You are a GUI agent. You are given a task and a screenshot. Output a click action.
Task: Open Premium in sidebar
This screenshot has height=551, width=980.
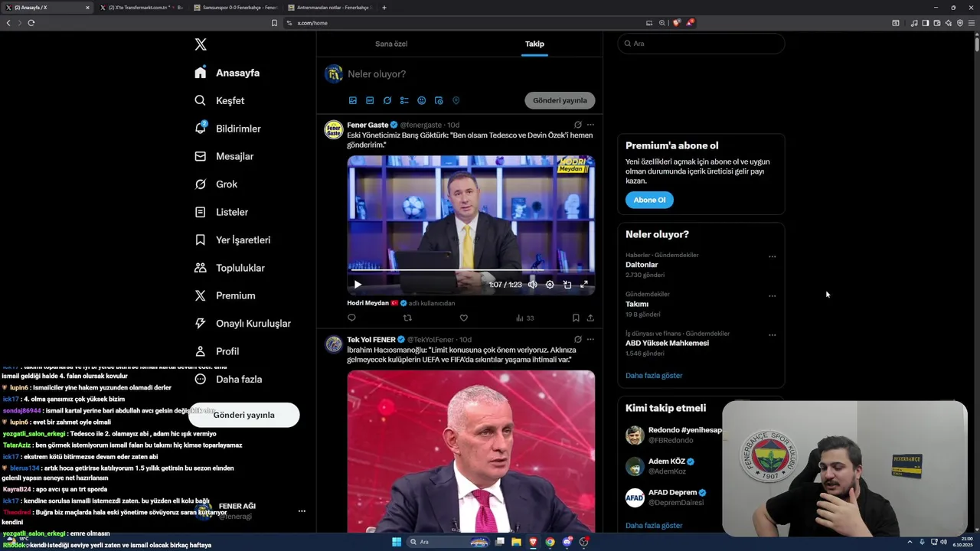225,295
